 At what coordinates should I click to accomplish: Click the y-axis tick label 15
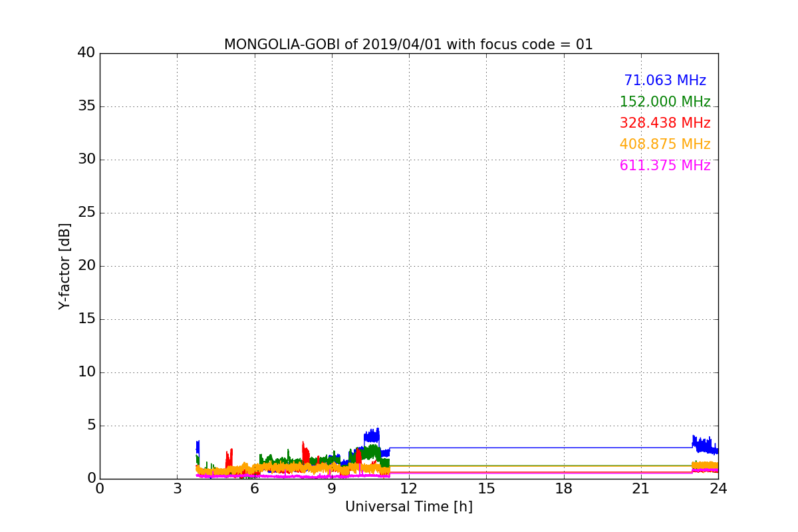[87, 319]
